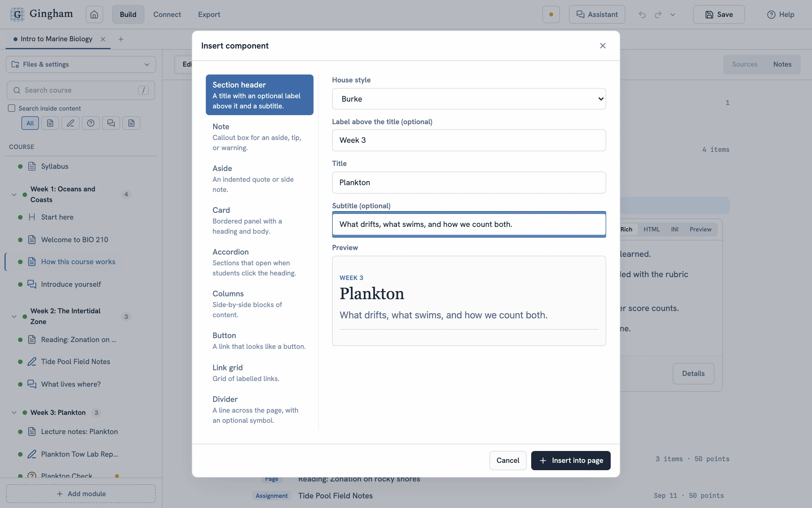This screenshot has width=812, height=508.
Task: Collapse Week 1: Oceans and Coasts module
Action: pyautogui.click(x=14, y=194)
